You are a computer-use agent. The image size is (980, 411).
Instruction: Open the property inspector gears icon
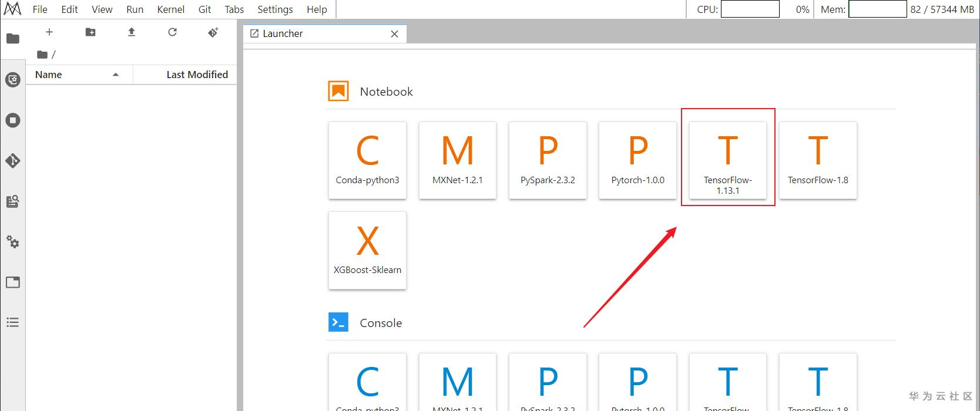tap(13, 242)
